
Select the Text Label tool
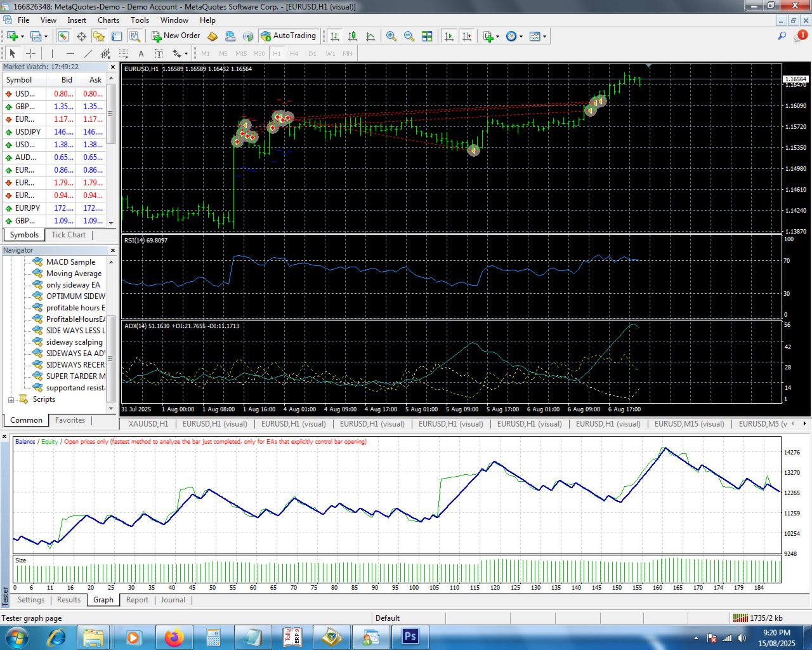[x=159, y=53]
